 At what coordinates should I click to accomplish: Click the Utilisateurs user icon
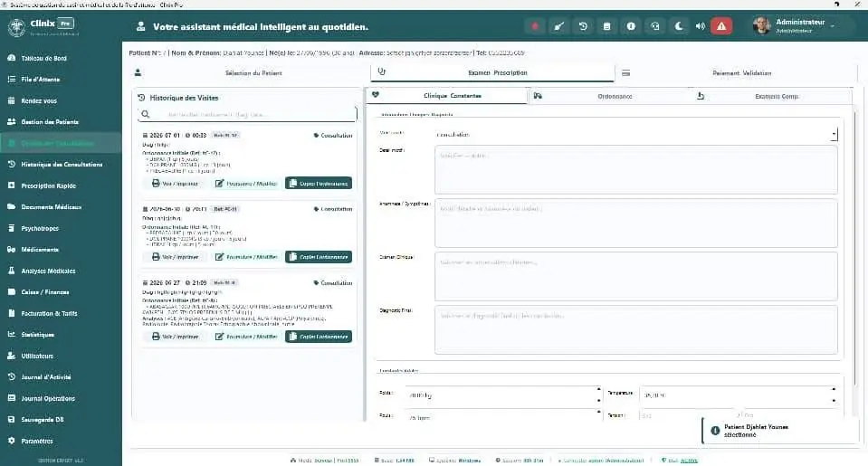11,356
